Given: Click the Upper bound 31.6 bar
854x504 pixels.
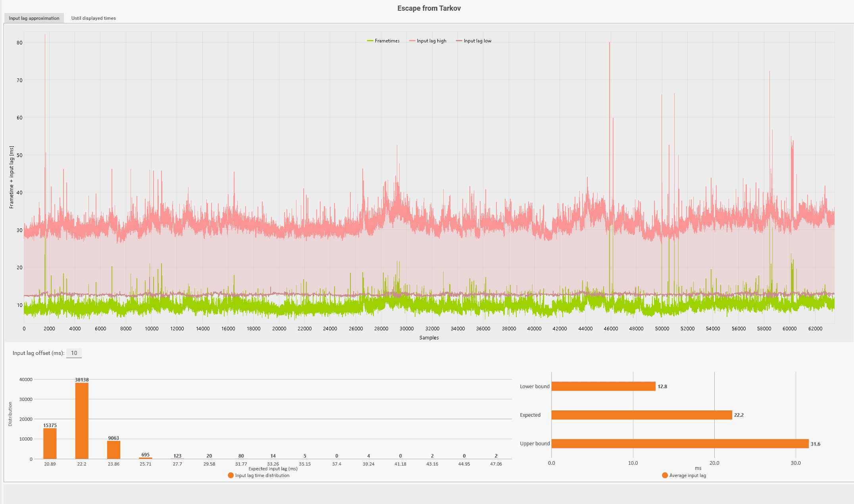Looking at the screenshot, I should [x=680, y=444].
